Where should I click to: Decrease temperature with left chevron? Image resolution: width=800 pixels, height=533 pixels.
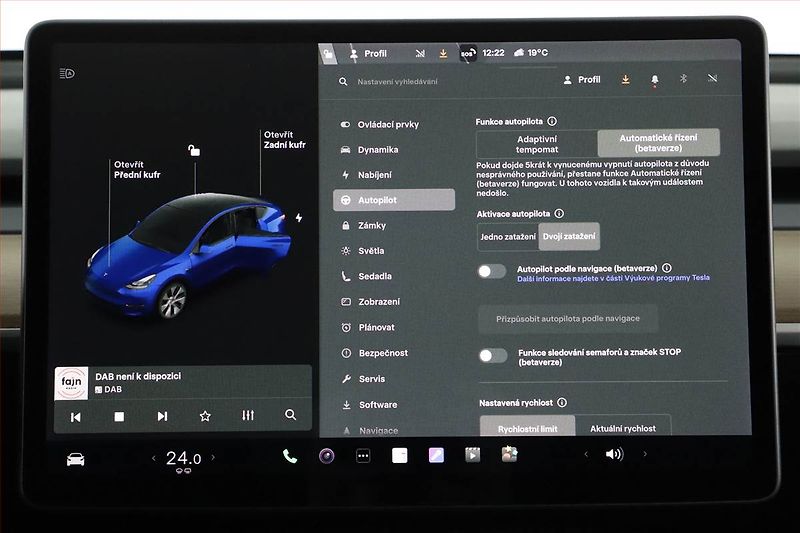coord(154,459)
